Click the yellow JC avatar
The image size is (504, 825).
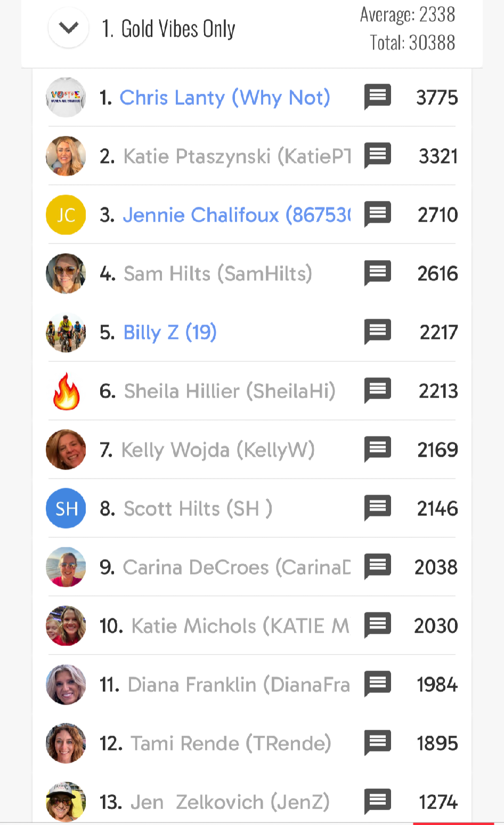[66, 215]
